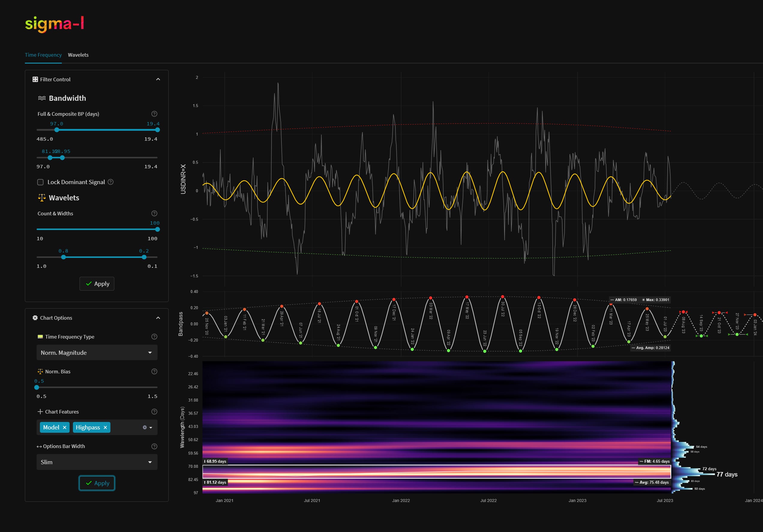The height and width of the screenshot is (532, 763).
Task: Click help icon for Time Frequency Type
Action: [x=154, y=337]
